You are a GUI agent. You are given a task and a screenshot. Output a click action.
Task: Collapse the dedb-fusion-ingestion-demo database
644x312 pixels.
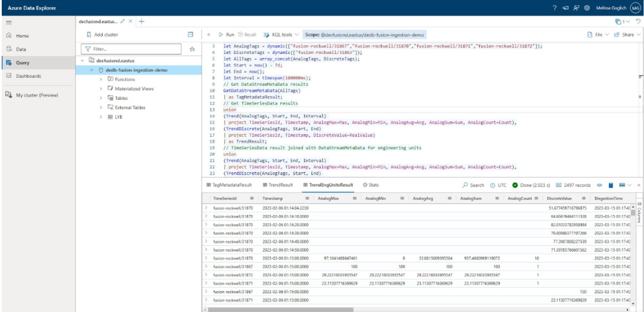pyautogui.click(x=92, y=70)
